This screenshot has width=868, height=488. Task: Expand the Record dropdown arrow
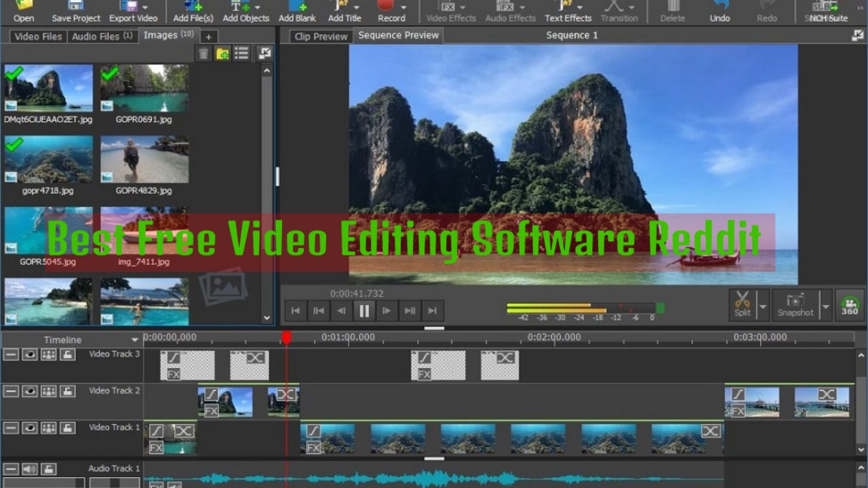point(403,6)
